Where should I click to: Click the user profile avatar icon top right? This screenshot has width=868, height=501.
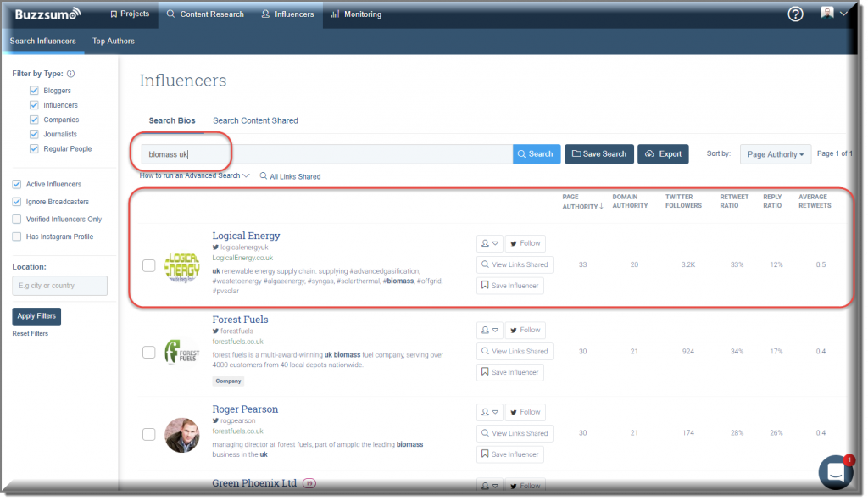(x=826, y=14)
